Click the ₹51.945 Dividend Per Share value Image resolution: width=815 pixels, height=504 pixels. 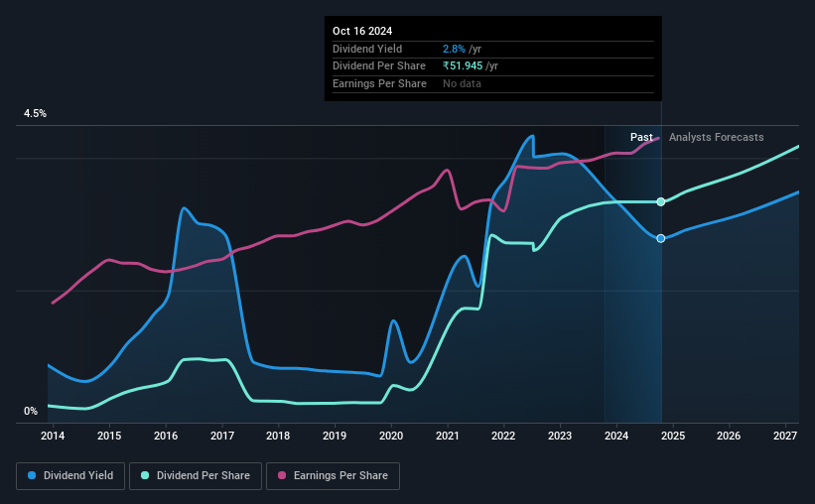[463, 66]
